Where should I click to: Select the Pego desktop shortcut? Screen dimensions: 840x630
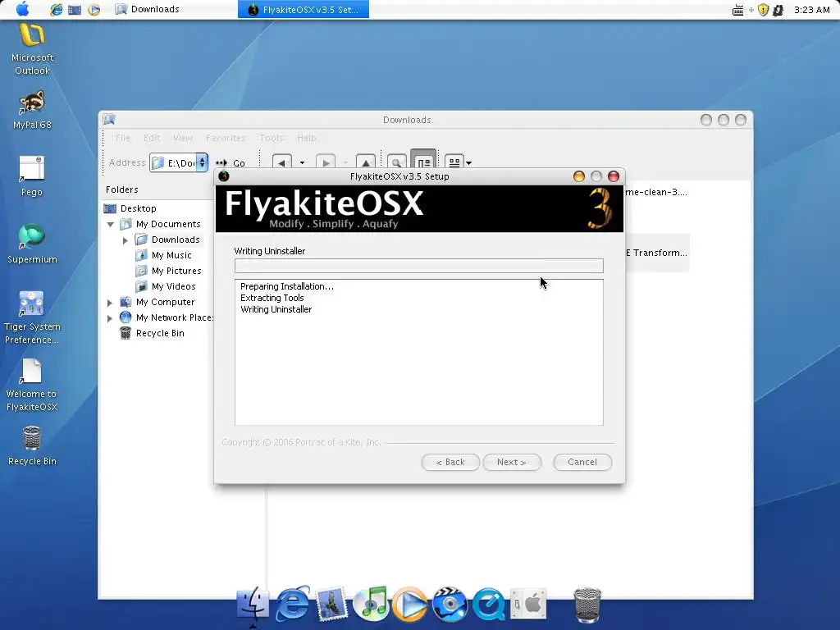[32, 176]
